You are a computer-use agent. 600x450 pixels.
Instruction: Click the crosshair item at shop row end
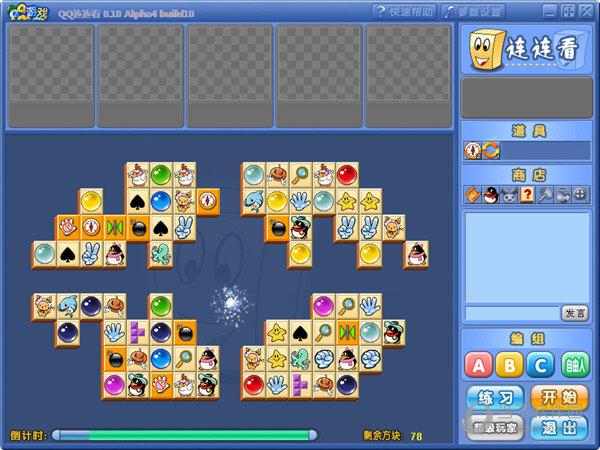click(x=580, y=194)
